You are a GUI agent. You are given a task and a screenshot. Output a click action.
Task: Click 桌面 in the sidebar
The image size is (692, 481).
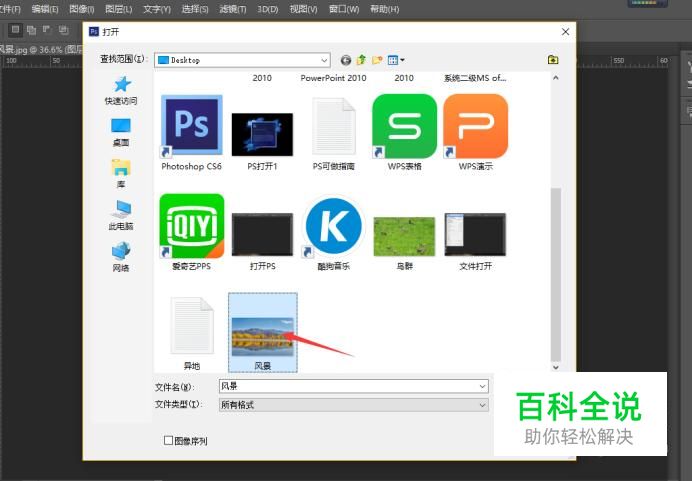click(121, 132)
